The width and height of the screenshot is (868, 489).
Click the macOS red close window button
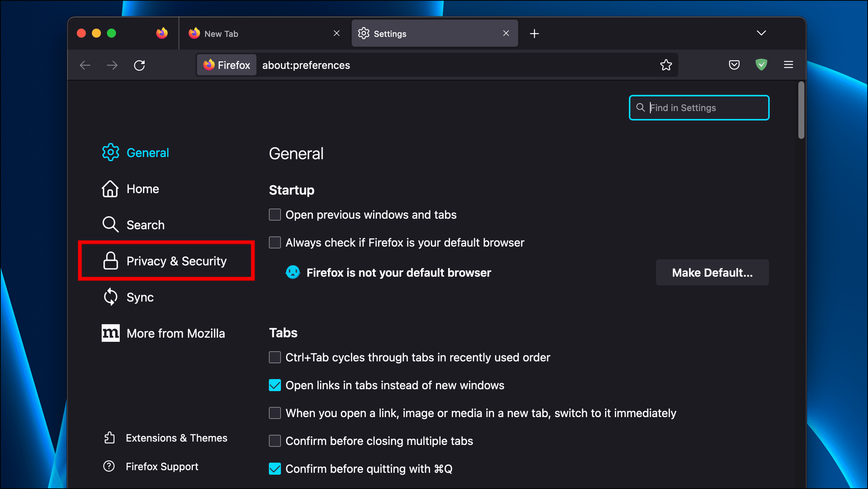click(81, 33)
